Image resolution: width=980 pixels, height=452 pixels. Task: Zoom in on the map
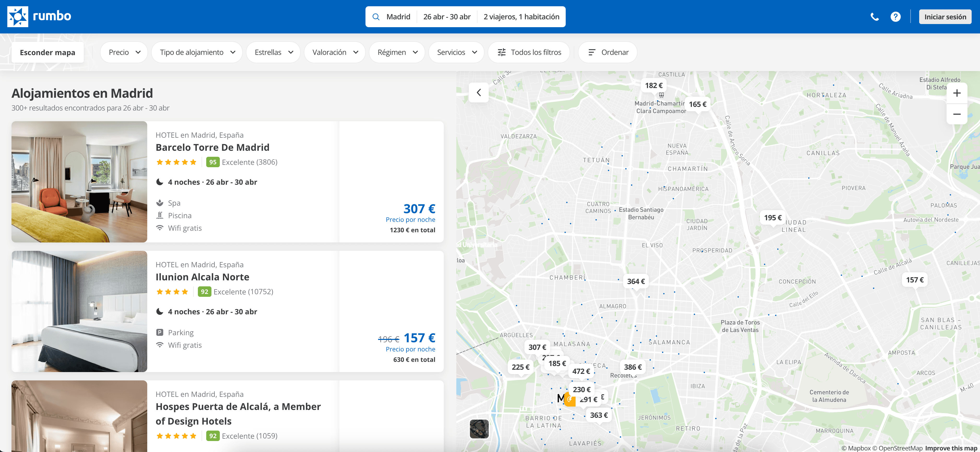point(957,93)
